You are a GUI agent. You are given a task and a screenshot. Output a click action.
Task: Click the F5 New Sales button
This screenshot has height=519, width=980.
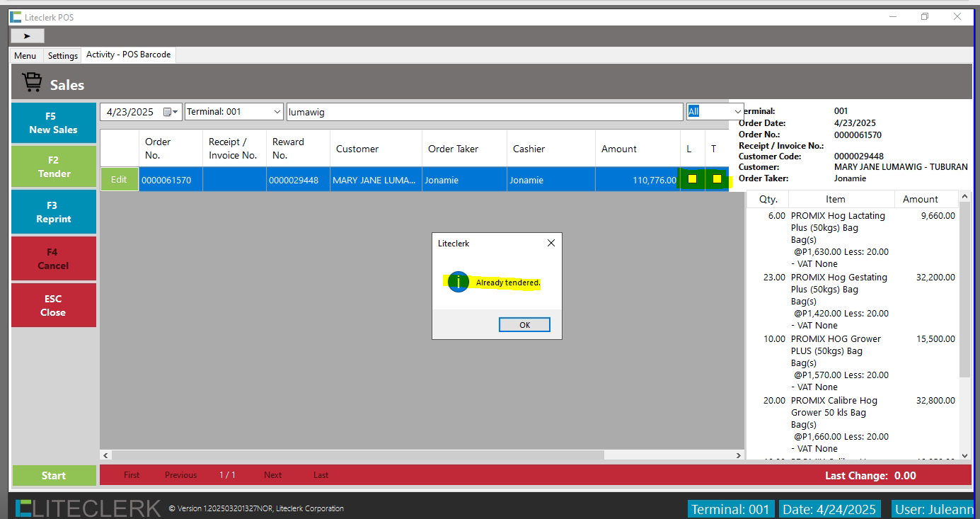pyautogui.click(x=54, y=123)
